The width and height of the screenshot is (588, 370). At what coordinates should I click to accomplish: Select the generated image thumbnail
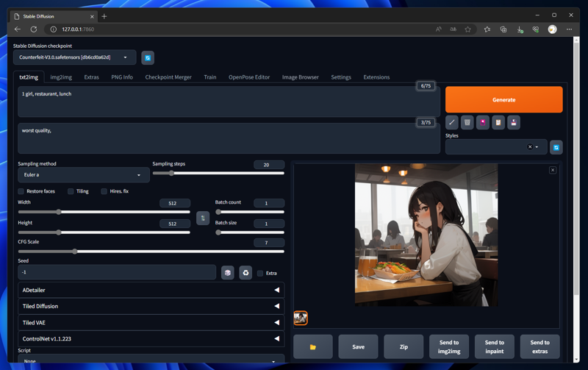click(301, 319)
